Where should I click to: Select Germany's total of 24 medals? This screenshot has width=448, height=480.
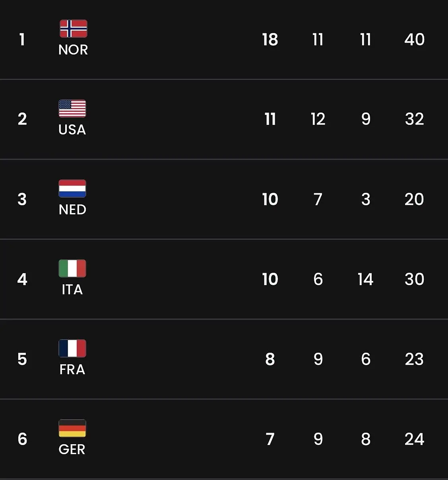tap(414, 439)
